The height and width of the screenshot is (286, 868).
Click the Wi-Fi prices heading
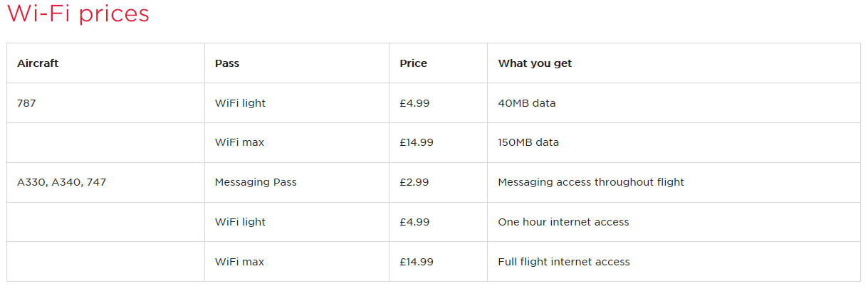(78, 14)
